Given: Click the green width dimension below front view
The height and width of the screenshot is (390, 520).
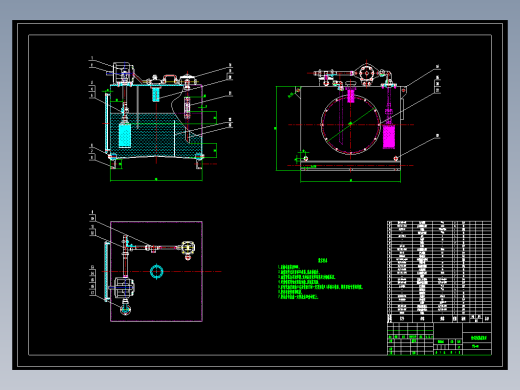Looking at the screenshot, I should tap(156, 180).
